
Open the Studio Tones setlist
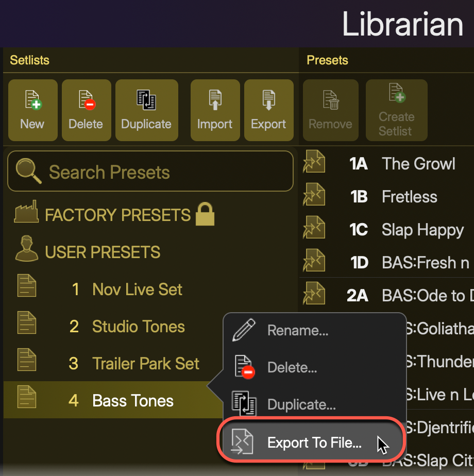click(x=138, y=326)
